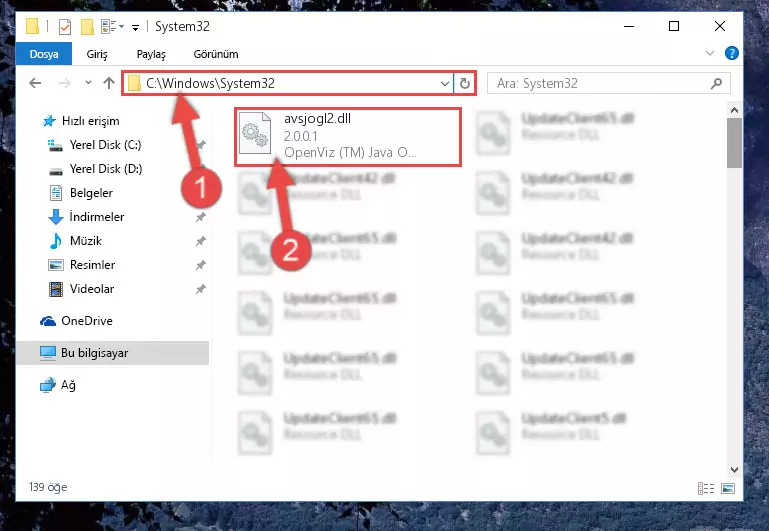Switch to the Giriş tab

pos(97,54)
